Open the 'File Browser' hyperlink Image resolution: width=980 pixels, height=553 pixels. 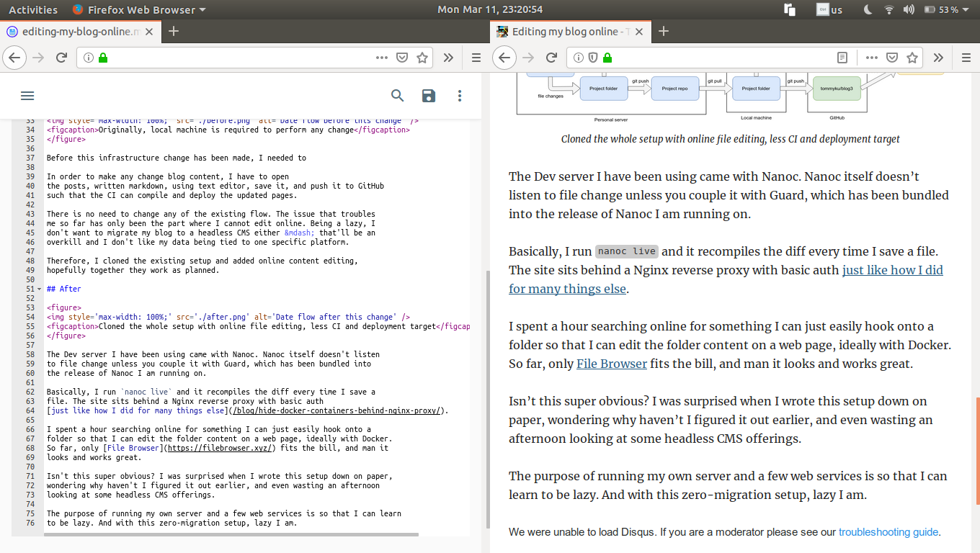611,364
